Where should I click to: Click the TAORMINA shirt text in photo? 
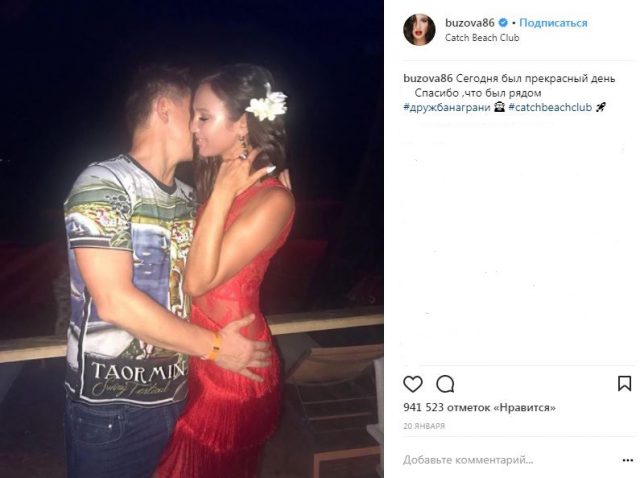(x=138, y=371)
